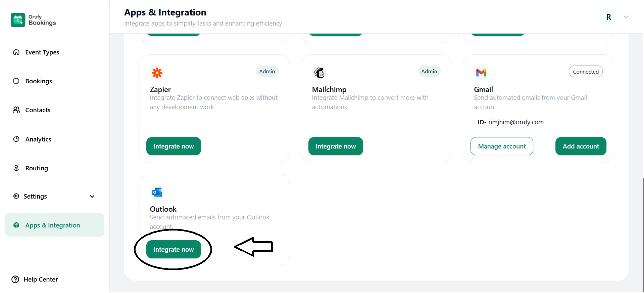The height and width of the screenshot is (293, 644).
Task: Click the Zapier app icon
Action: [157, 73]
